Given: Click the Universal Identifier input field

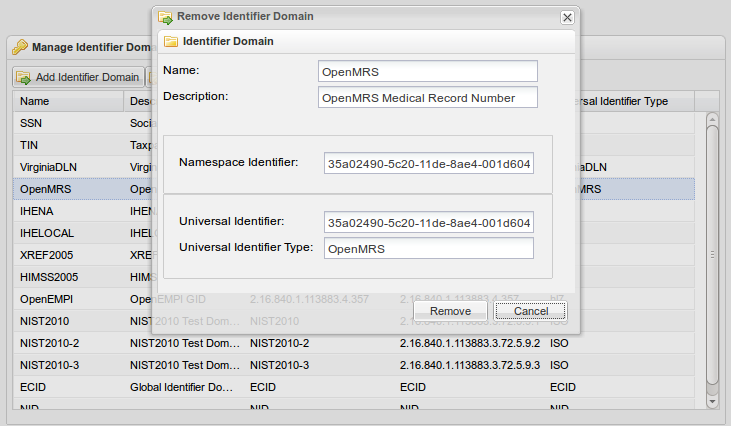Looking at the screenshot, I should 428,222.
